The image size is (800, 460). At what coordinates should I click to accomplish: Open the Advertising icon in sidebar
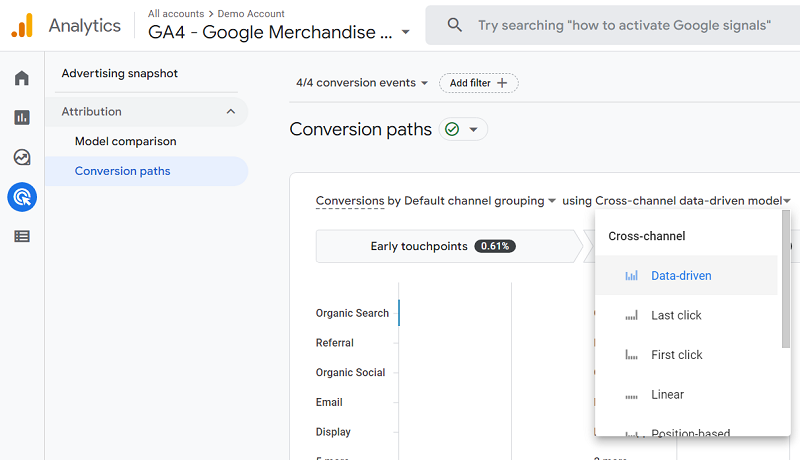pos(22,197)
